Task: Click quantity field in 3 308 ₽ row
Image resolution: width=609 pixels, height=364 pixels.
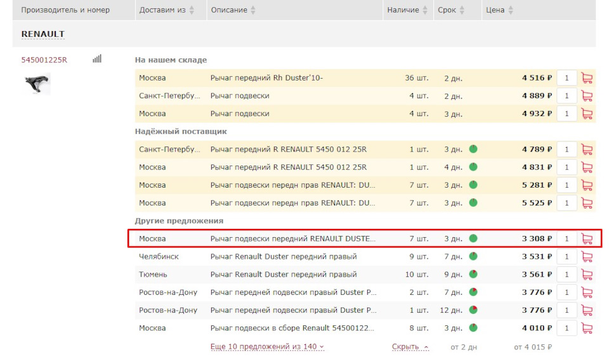Action: tap(566, 238)
